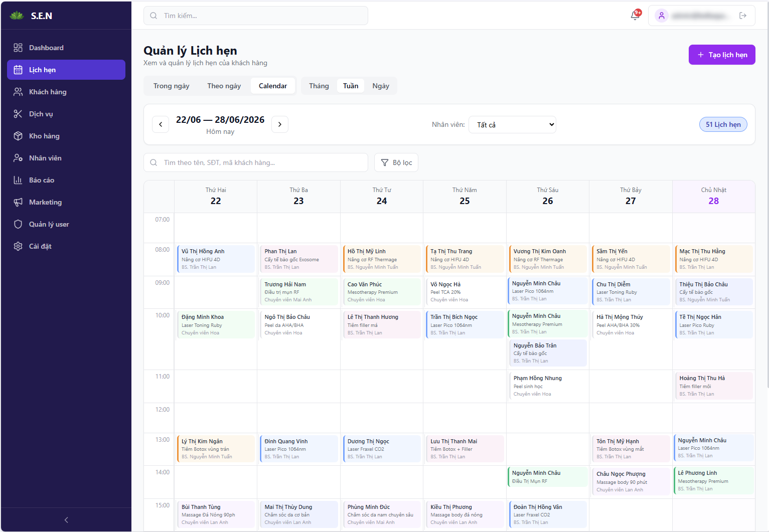The height and width of the screenshot is (532, 769).
Task: Switch calendar to Ngày view
Action: tap(381, 86)
